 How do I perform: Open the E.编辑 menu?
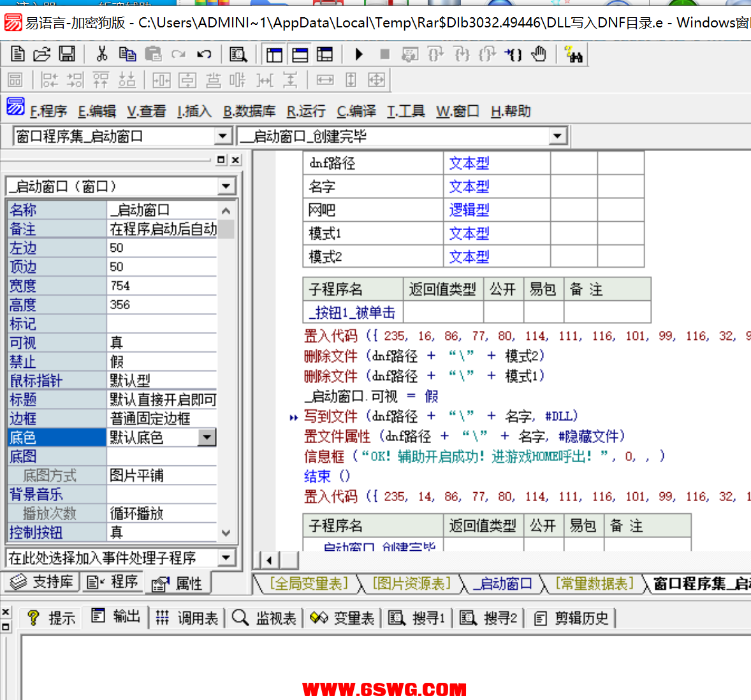[98, 112]
